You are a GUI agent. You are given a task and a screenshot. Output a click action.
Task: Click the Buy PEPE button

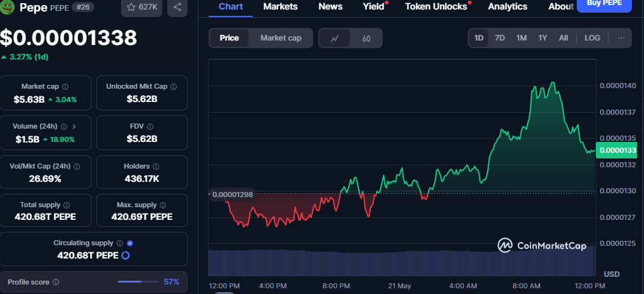(x=604, y=4)
